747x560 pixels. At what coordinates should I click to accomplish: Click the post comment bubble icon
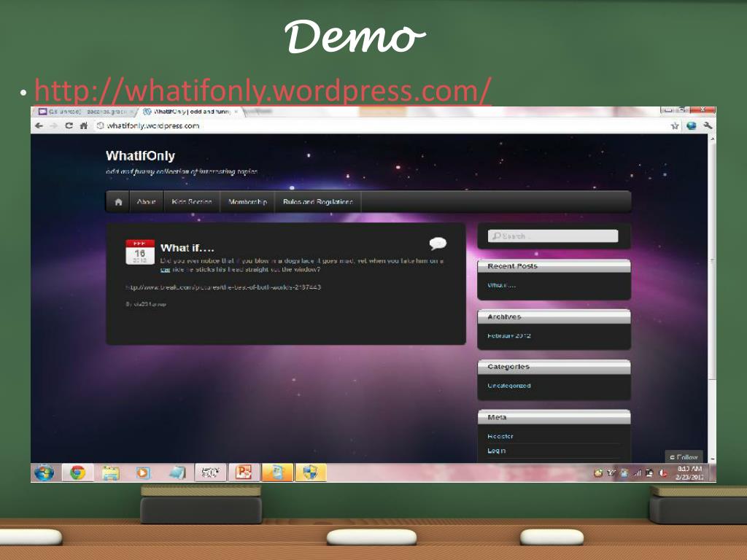click(438, 244)
